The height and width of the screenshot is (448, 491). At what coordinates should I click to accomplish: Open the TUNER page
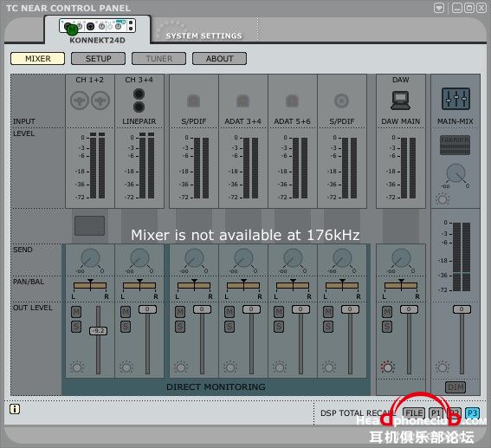click(158, 59)
